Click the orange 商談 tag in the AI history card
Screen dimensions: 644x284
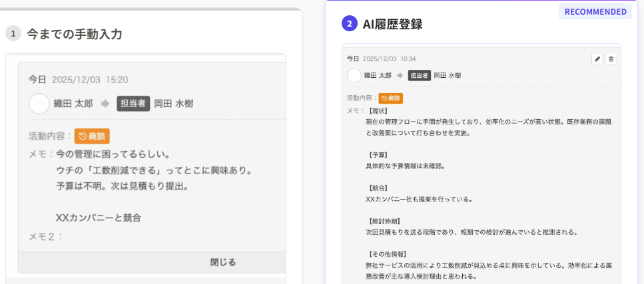(x=391, y=98)
